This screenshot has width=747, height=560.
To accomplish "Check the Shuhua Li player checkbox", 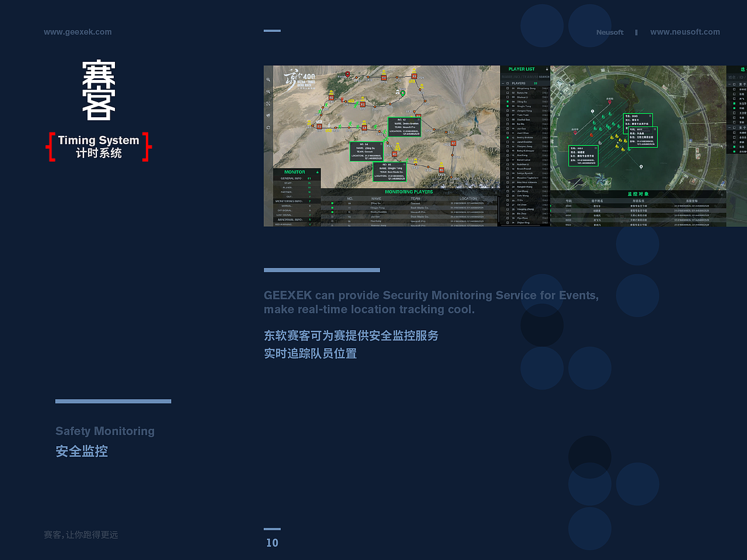I will 508,97.
